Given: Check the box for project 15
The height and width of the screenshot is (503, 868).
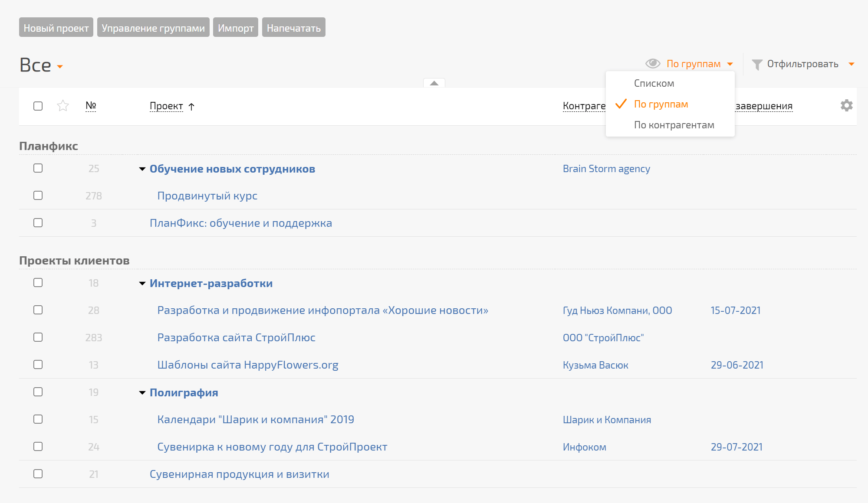Looking at the screenshot, I should [38, 419].
